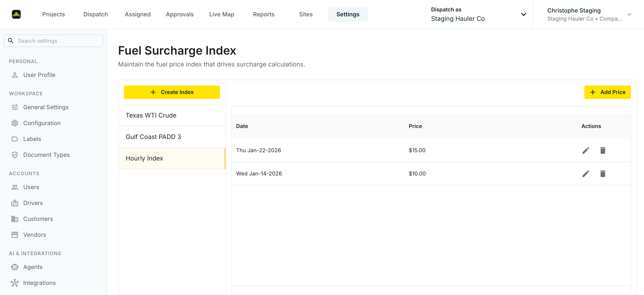Click the General Settings sliders icon
The height and width of the screenshot is (295, 644).
point(15,107)
